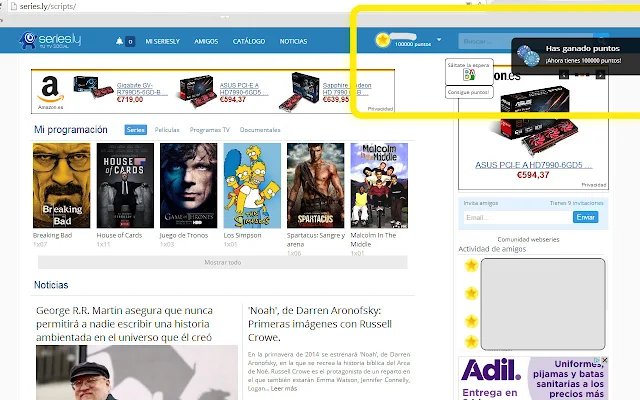
Task: Open the Breaking Bad poster
Action: click(x=62, y=185)
